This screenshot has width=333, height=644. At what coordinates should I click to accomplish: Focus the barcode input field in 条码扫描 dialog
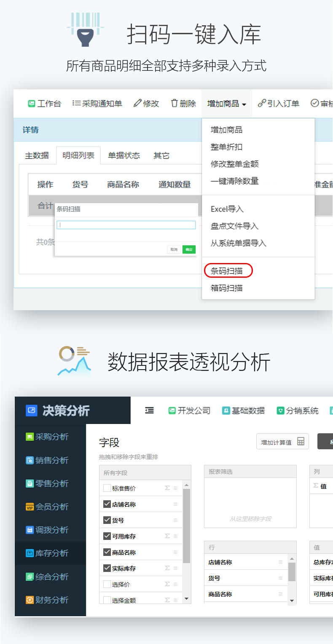[126, 225]
